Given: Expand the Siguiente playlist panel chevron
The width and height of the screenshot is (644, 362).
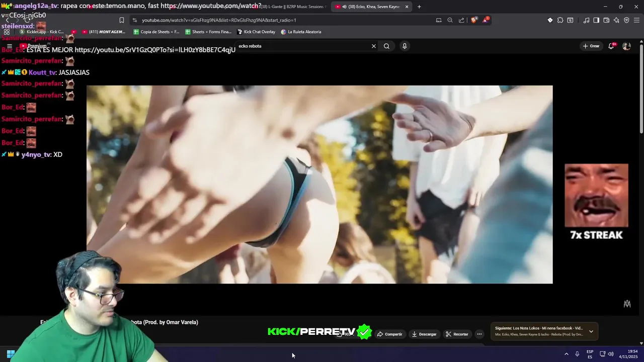Looking at the screenshot, I should click(x=591, y=331).
